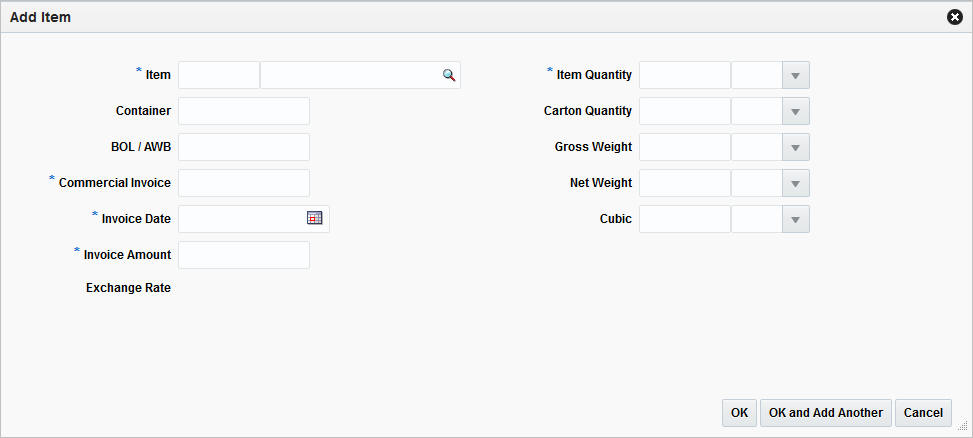Open the Gross Weight unit dropdown
Viewport: 973px width, 438px height.
(x=796, y=147)
